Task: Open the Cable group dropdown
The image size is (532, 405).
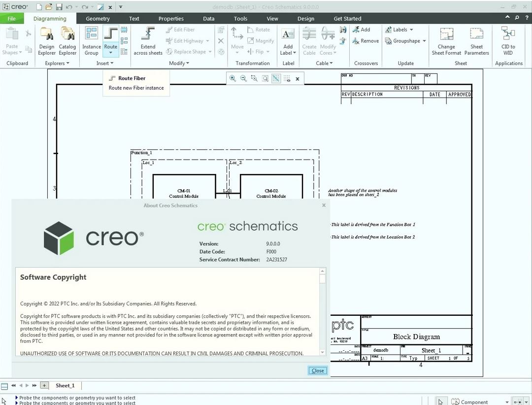Action: [324, 63]
